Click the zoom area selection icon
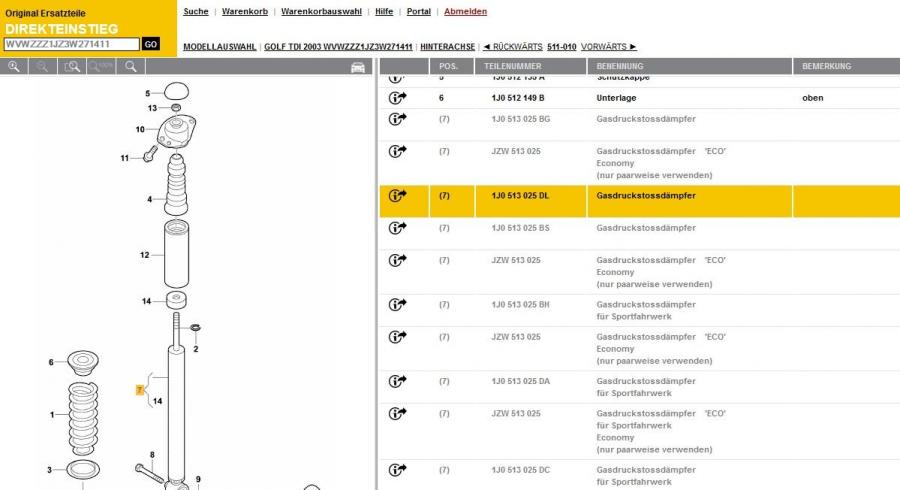This screenshot has height=490, width=900. 71,66
